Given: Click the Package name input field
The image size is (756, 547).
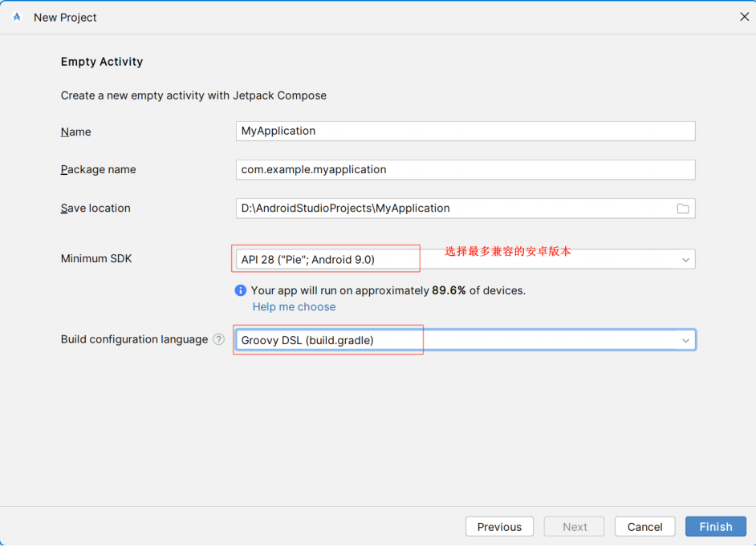Looking at the screenshot, I should (465, 170).
